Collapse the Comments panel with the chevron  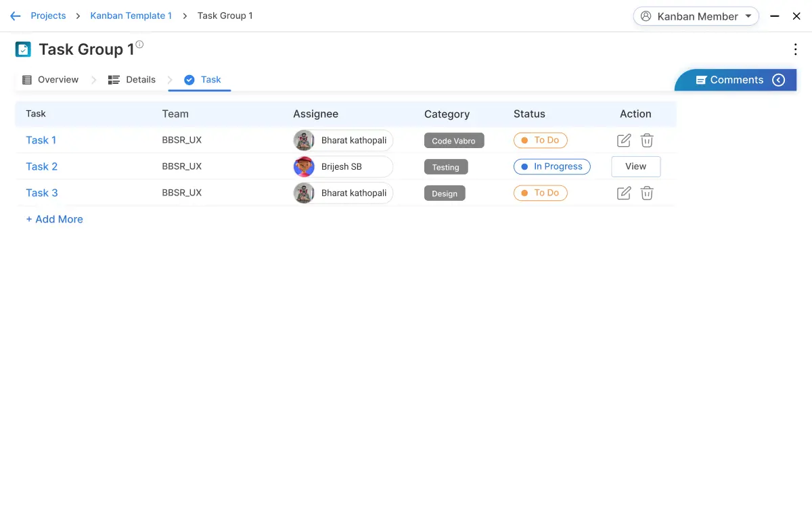point(779,79)
